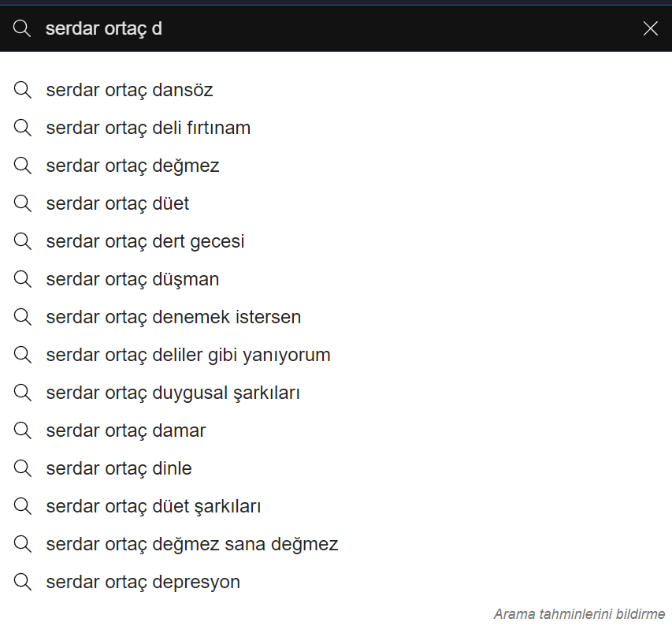Select the "serdar ortaç düet" suggestion

(x=117, y=203)
